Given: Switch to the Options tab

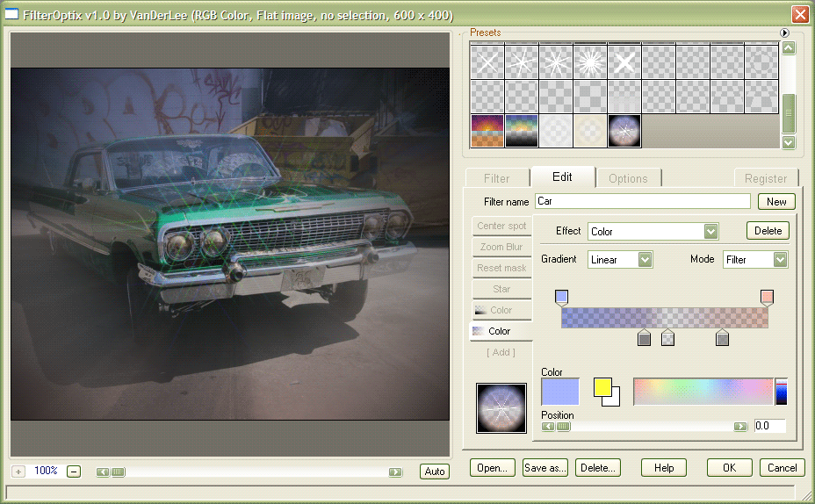Looking at the screenshot, I should click(x=628, y=178).
